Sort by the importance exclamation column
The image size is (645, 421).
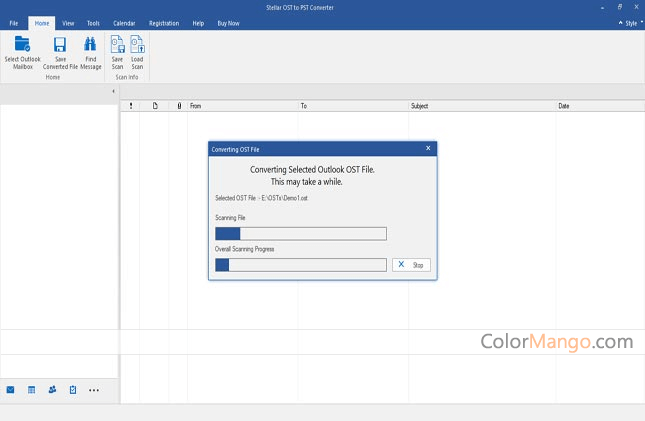131,106
